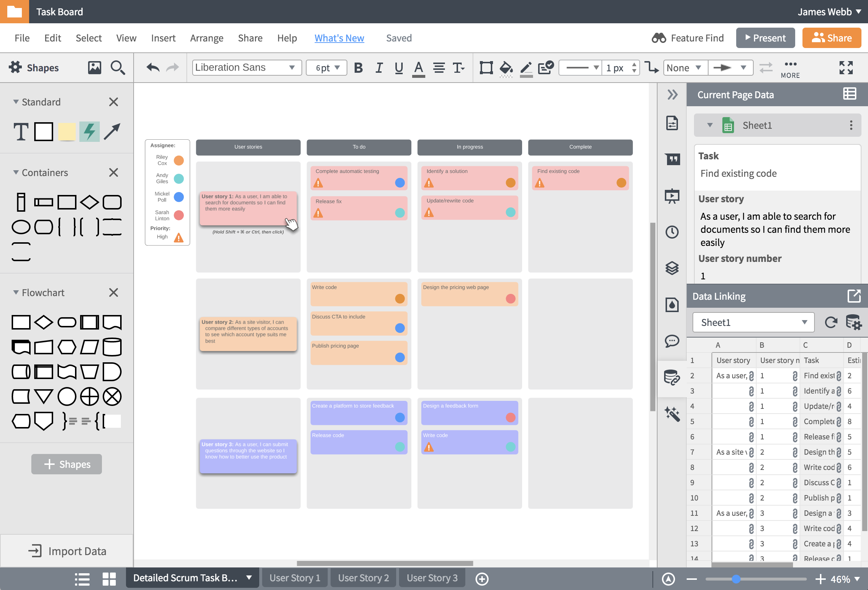The image size is (868, 590).
Task: Select the Find existing code card
Action: (580, 178)
